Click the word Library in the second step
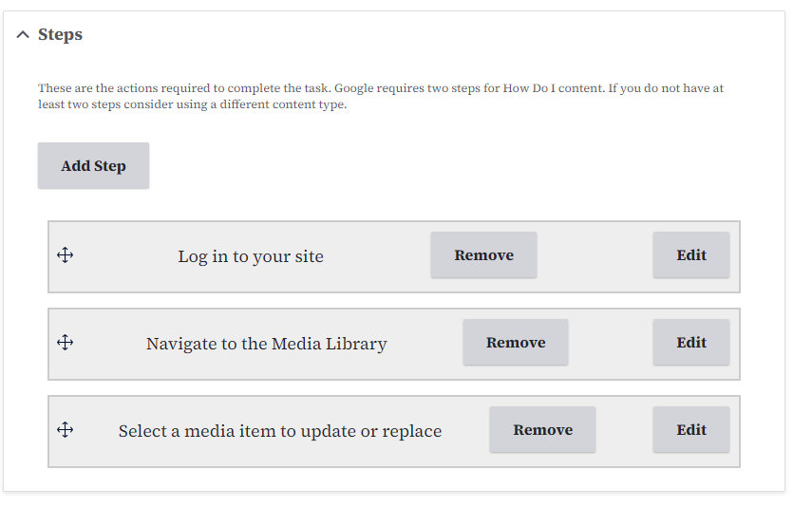 (358, 344)
